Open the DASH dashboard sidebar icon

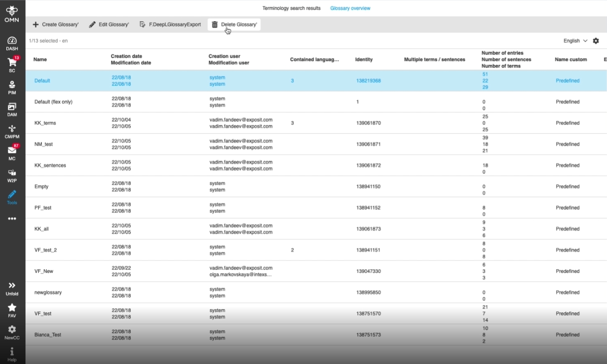coord(12,43)
